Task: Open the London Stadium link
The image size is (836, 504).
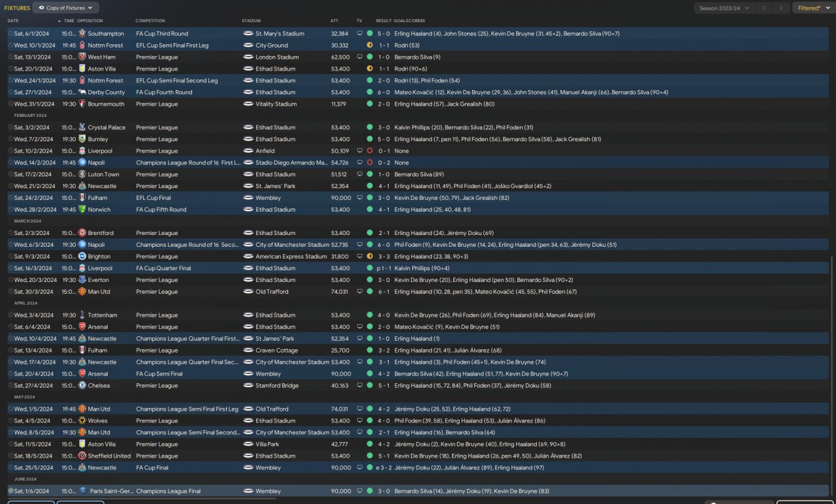Action: (x=277, y=57)
